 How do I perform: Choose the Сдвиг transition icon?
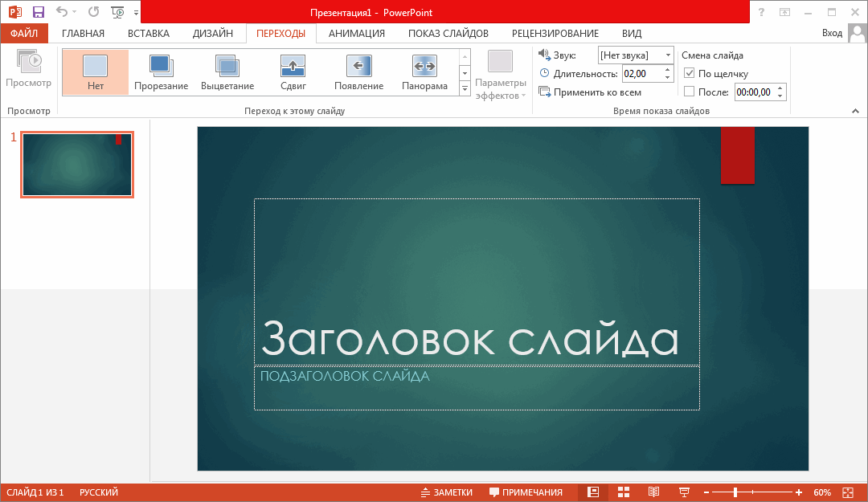tap(293, 71)
